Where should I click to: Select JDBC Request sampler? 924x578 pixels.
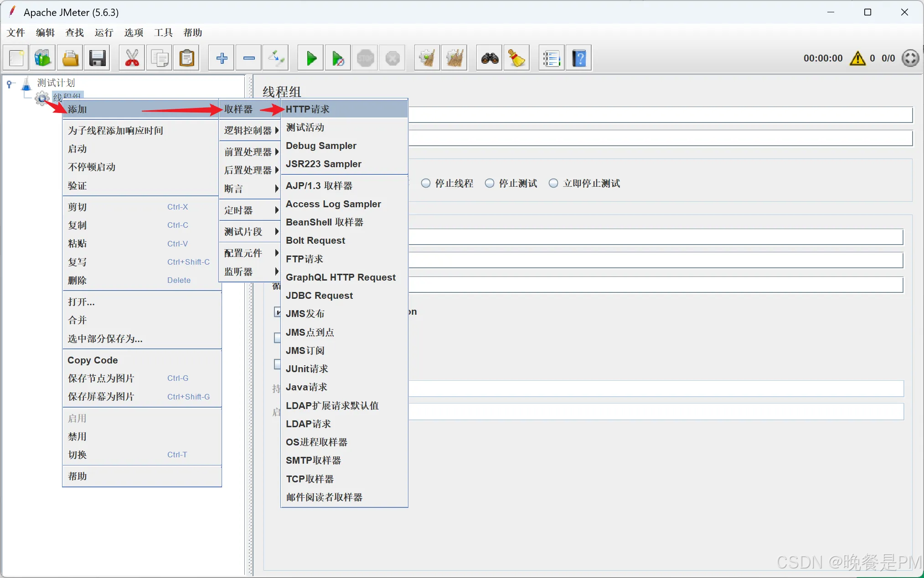(x=344, y=295)
